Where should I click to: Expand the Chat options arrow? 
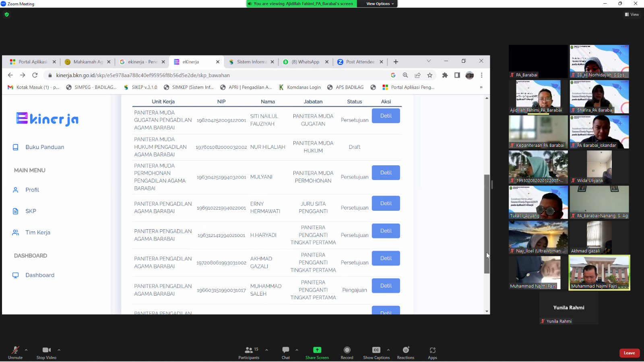tap(297, 350)
